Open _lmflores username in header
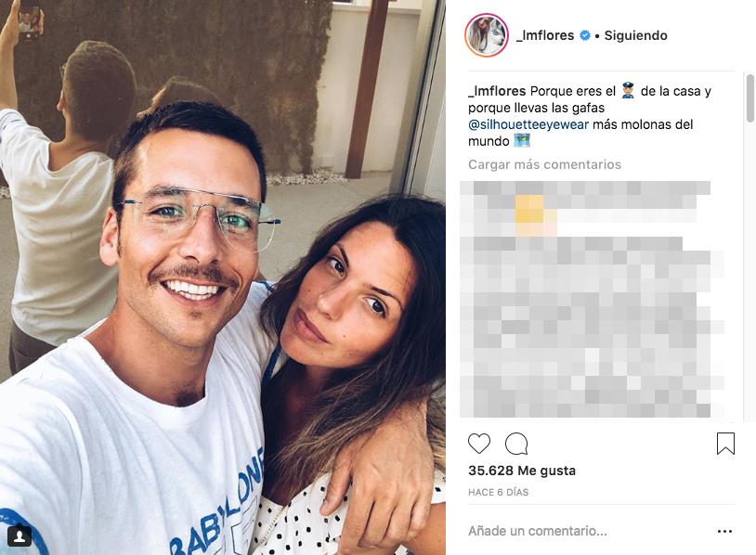Viewport: 756px width, 555px height. [x=545, y=35]
